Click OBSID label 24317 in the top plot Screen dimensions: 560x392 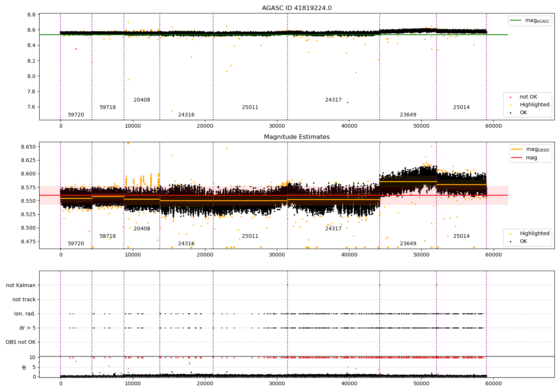333,100
